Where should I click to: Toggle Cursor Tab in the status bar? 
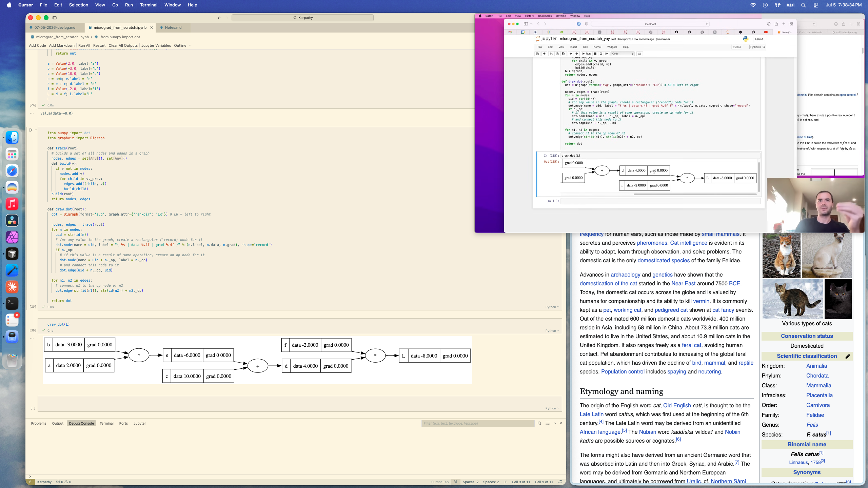(440, 482)
